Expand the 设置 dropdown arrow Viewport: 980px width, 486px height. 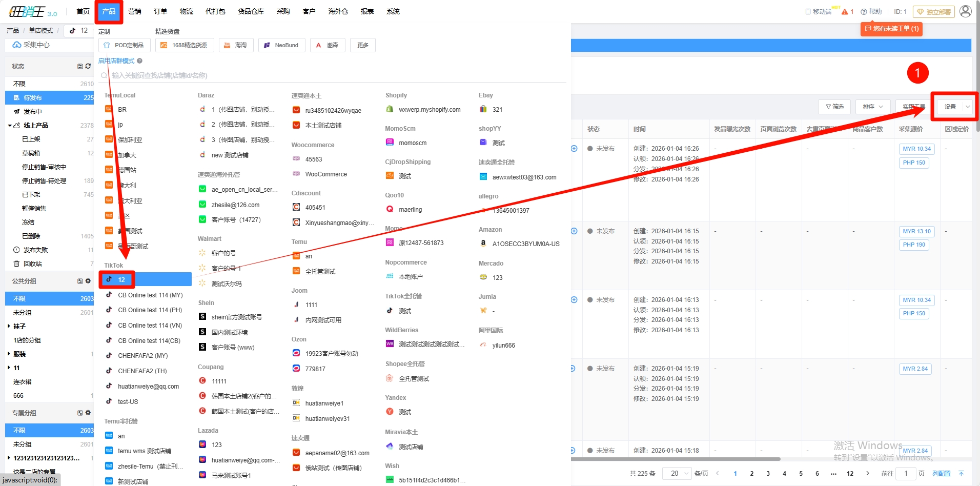pyautogui.click(x=968, y=107)
